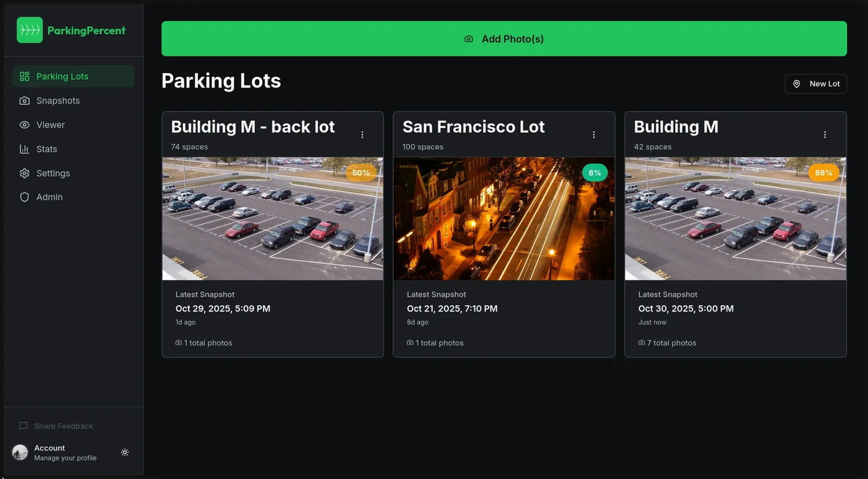Click the Parking Lots grid icon
The height and width of the screenshot is (479, 868).
point(25,76)
